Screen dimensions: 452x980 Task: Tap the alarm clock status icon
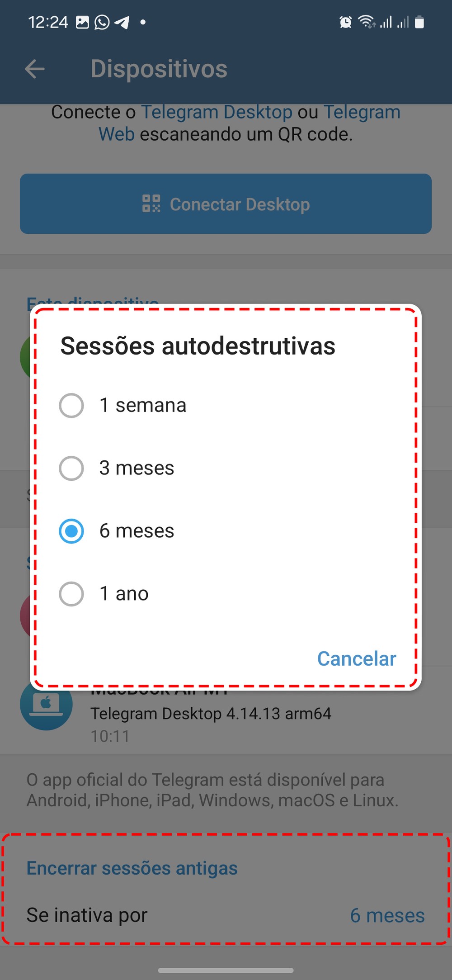point(345,22)
